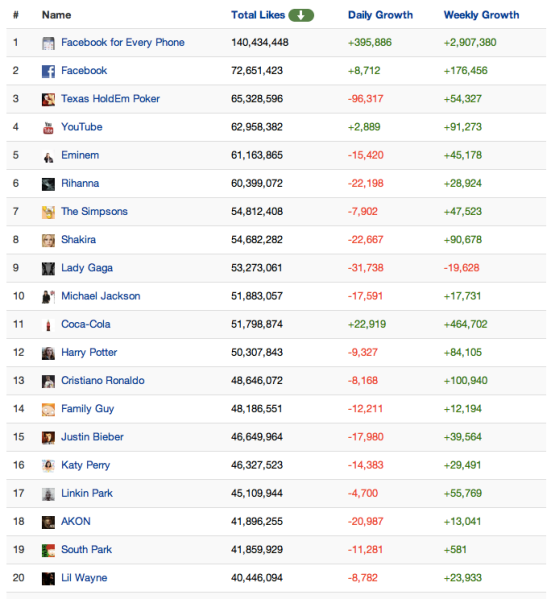Click the Coca-Cola bottle icon
The height and width of the screenshot is (599, 551).
coord(48,325)
